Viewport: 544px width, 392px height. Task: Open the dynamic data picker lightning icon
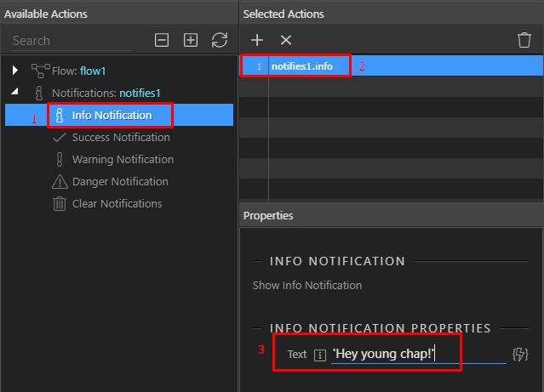pyautogui.click(x=520, y=355)
